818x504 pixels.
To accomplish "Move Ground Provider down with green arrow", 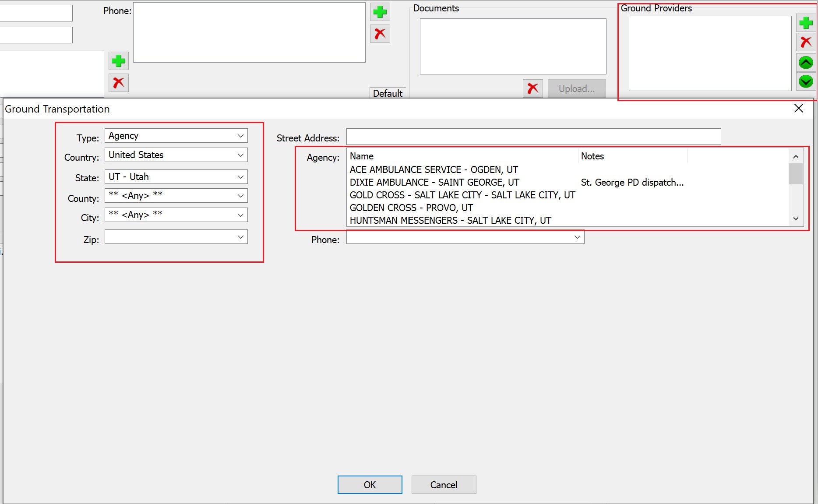I will click(805, 81).
